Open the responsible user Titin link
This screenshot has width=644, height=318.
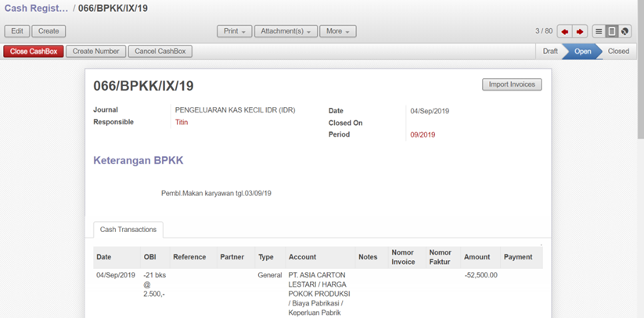pyautogui.click(x=181, y=123)
